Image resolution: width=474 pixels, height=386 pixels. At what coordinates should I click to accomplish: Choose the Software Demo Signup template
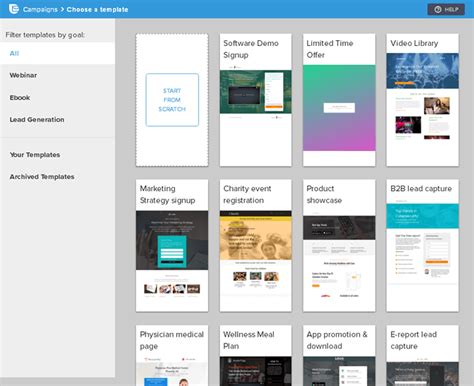[256, 100]
